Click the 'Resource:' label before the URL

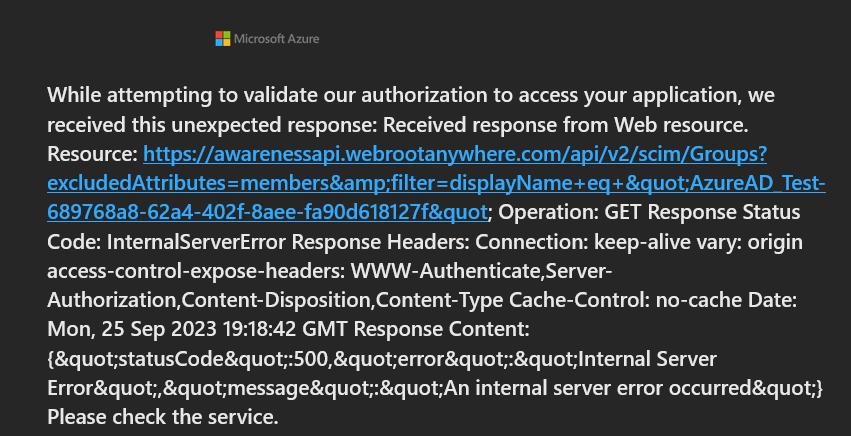click(x=93, y=155)
